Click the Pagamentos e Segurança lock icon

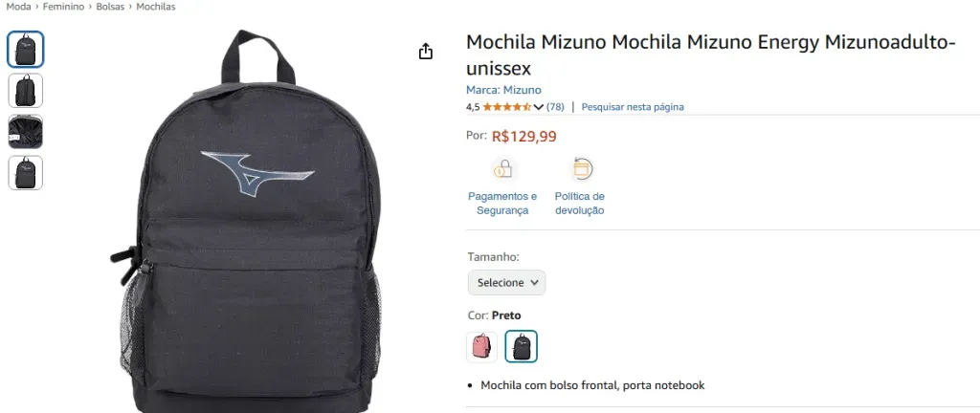[502, 169]
